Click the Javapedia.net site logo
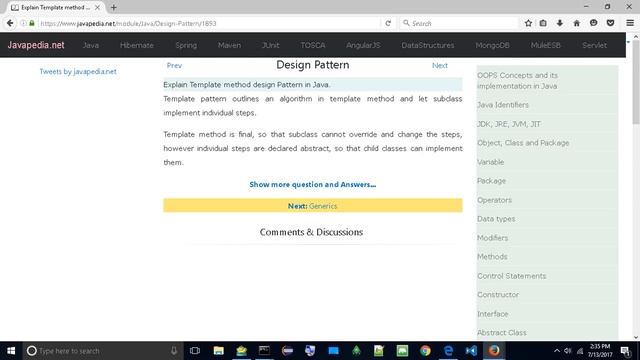Viewport: 640px width, 360px height. pos(36,45)
